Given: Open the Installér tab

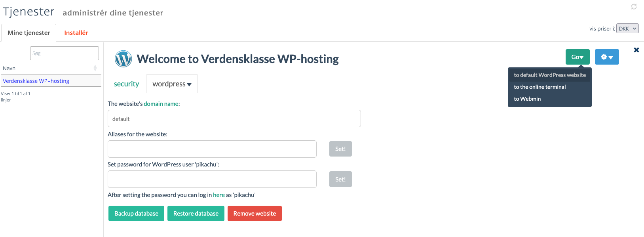Looking at the screenshot, I should pos(76,32).
